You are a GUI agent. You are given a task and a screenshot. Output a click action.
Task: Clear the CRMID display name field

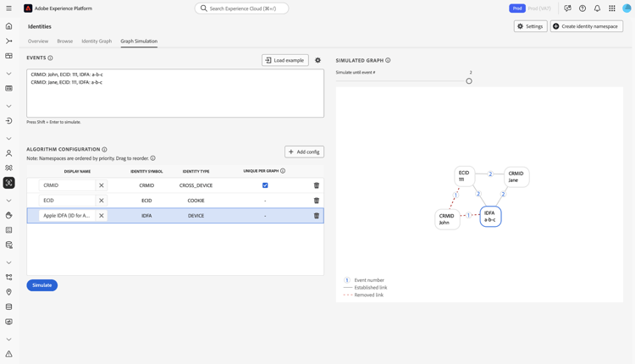[x=102, y=185]
